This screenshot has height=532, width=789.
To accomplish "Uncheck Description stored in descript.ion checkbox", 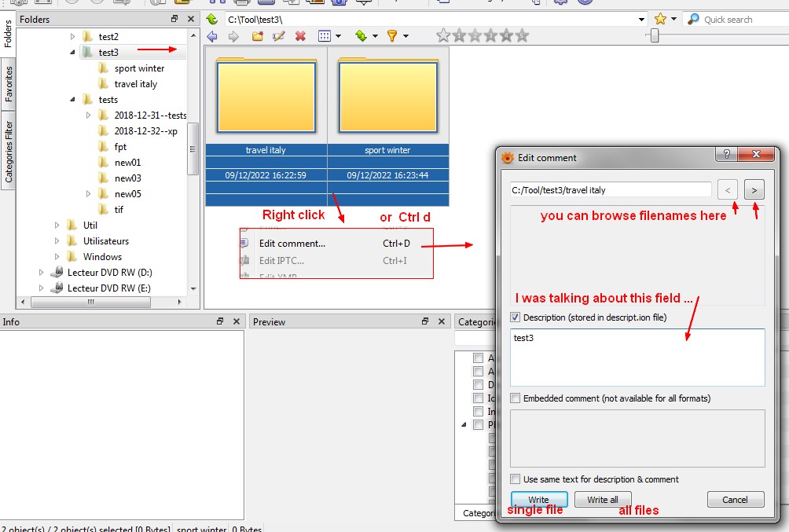I will [x=516, y=317].
